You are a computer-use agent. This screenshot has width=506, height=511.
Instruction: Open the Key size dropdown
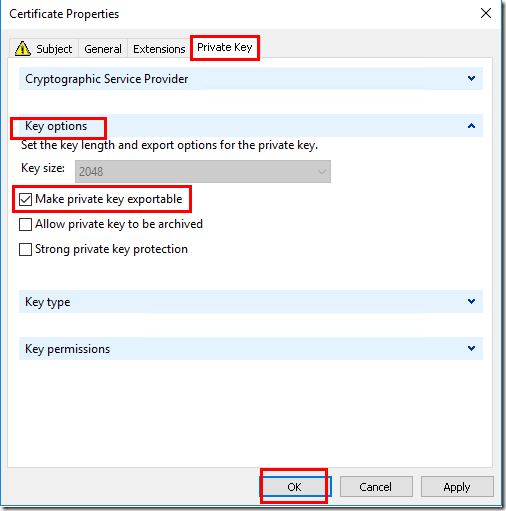pyautogui.click(x=203, y=172)
